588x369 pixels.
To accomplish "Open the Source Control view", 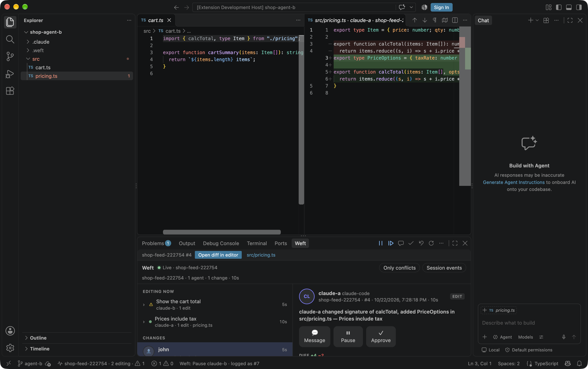I will click(x=10, y=56).
